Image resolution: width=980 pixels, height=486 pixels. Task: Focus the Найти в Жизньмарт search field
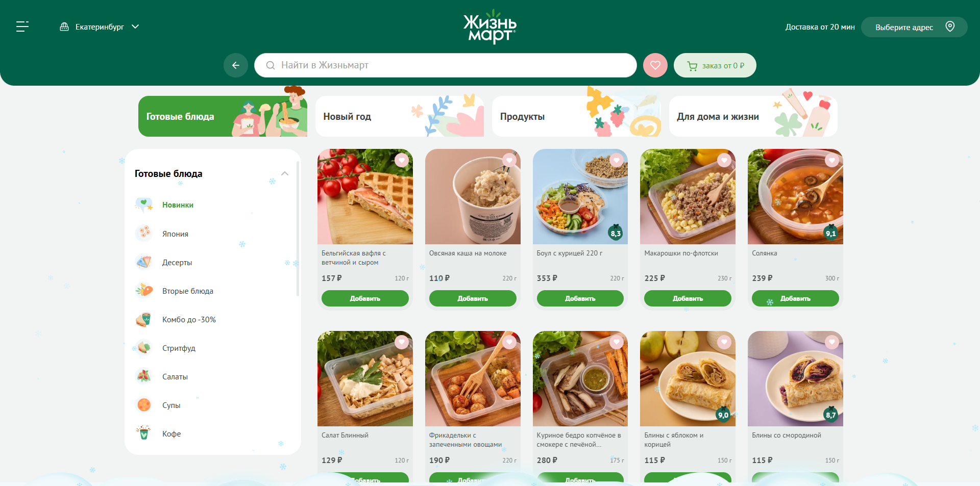446,65
